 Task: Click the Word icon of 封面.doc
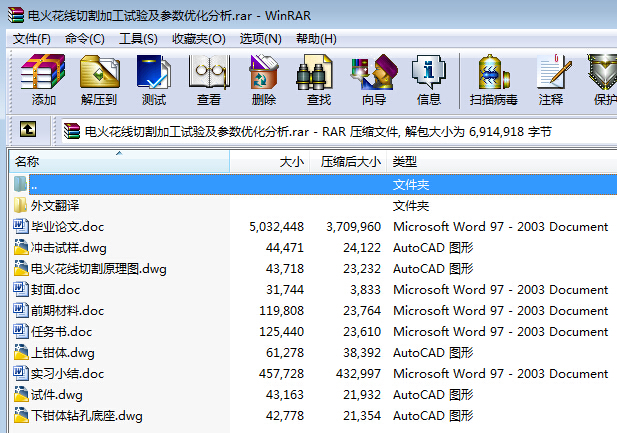click(x=21, y=289)
